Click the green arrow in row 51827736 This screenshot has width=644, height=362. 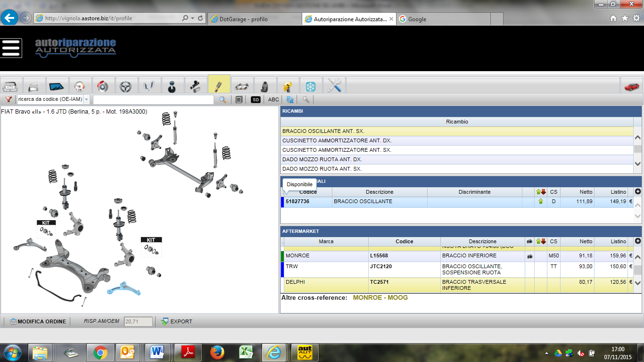tap(540, 201)
